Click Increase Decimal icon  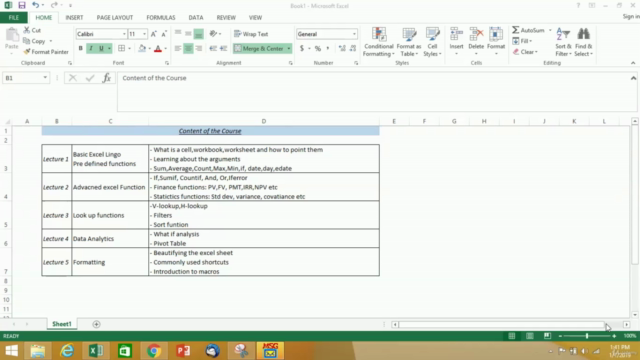point(342,48)
